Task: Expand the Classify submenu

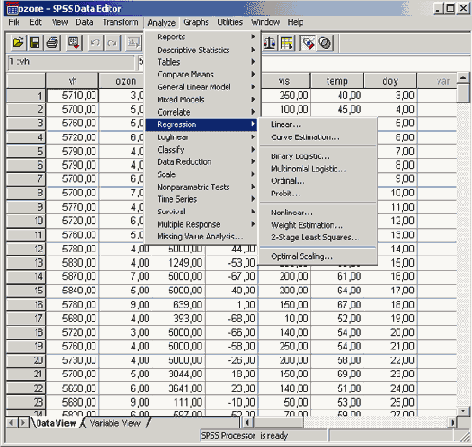Action: click(201, 149)
